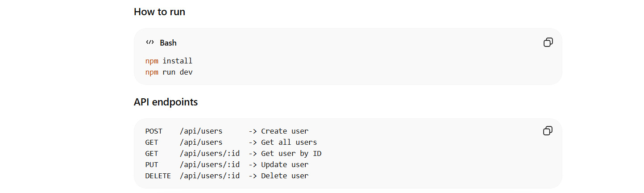Click the POST method text
The width and height of the screenshot is (644, 193).
click(154, 131)
